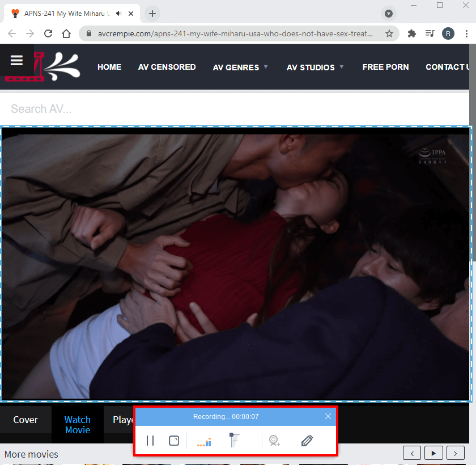Pause the screen recording
This screenshot has height=465, width=476.
click(x=150, y=441)
